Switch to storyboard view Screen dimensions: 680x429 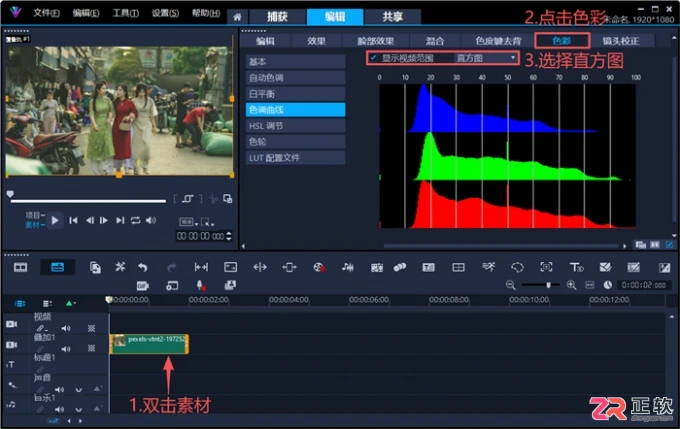(x=20, y=267)
